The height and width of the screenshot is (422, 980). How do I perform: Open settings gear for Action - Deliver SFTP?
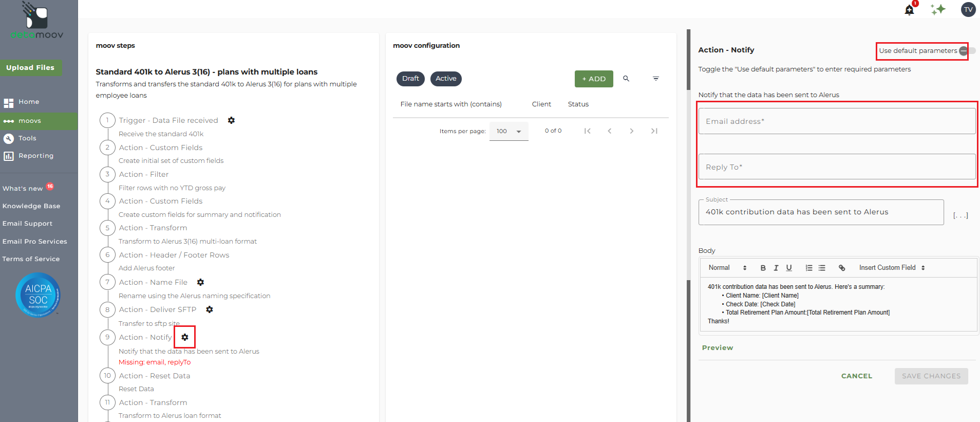pyautogui.click(x=210, y=309)
